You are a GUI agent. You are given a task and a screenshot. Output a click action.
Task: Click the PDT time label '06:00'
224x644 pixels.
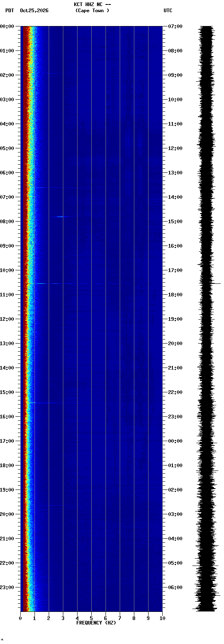7,173
